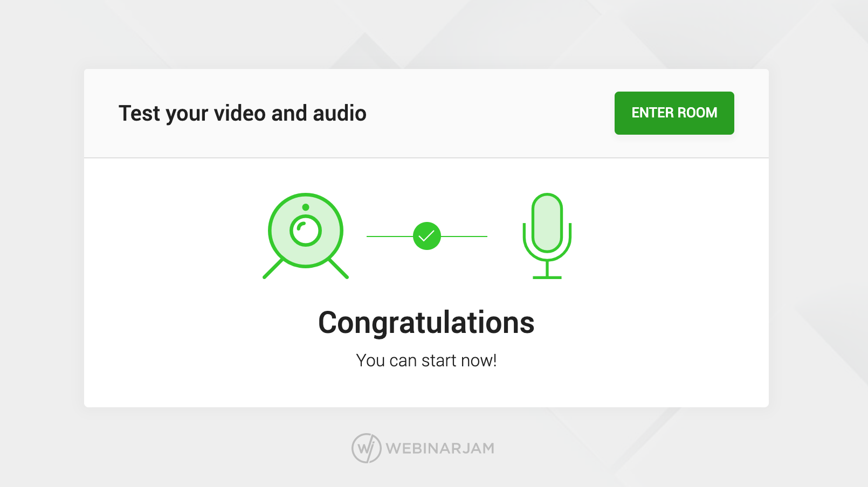Select the green microphone icon
The height and width of the screenshot is (487, 868).
coord(547,235)
